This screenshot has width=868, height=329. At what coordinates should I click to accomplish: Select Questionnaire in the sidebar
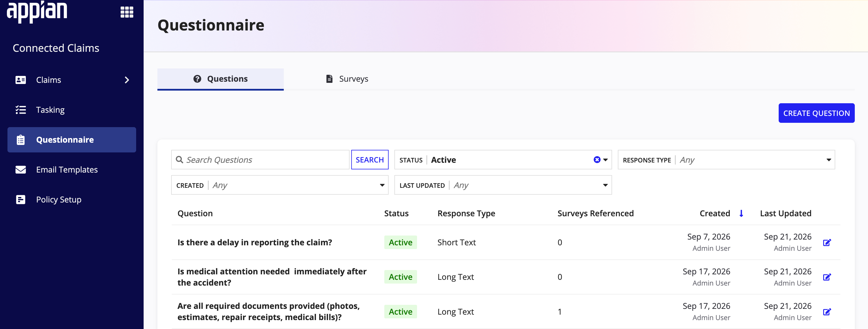coord(72,140)
